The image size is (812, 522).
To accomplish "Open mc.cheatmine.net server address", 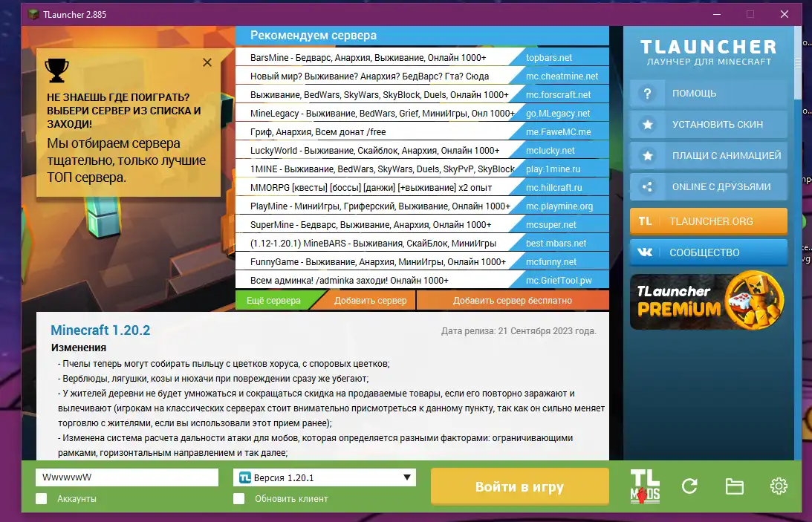I will click(562, 76).
